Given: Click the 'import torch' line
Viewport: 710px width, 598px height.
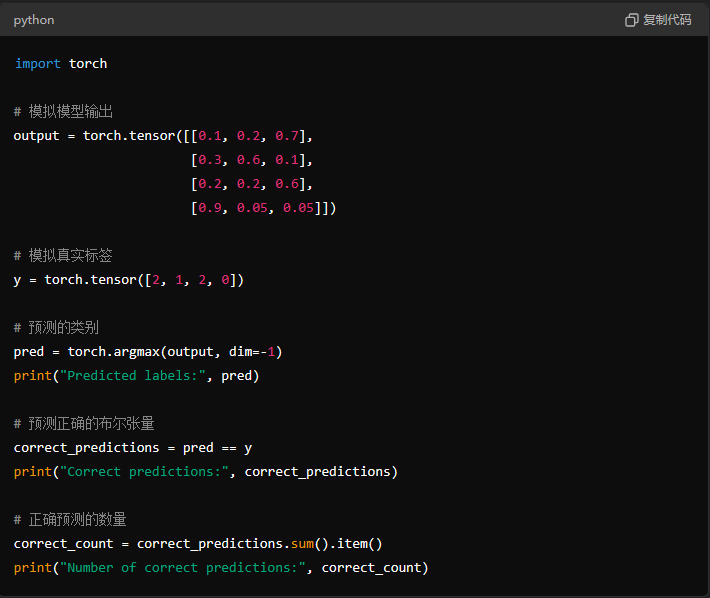Looking at the screenshot, I should [61, 63].
